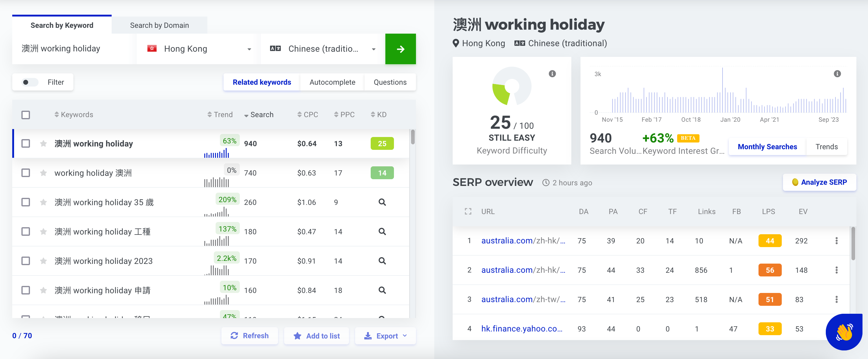The height and width of the screenshot is (359, 868).
Task: Star the 澳洲 working holiday 2023 keyword
Action: 43,261
